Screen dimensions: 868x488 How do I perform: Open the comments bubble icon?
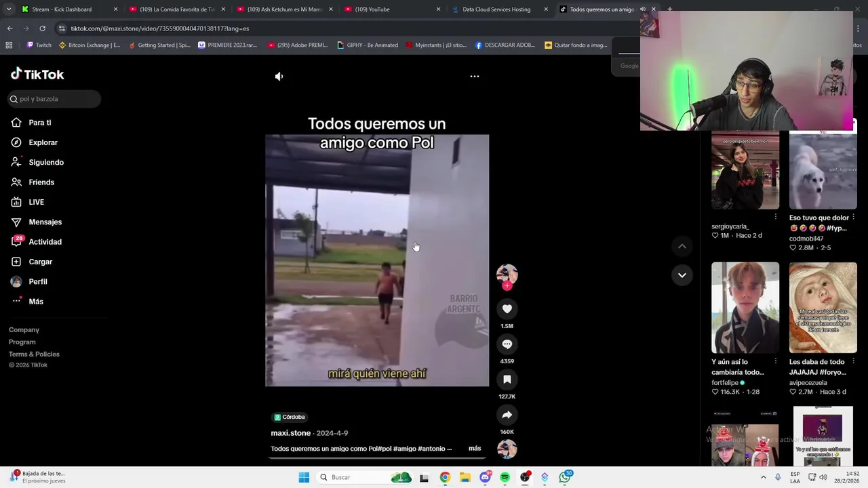pyautogui.click(x=507, y=344)
